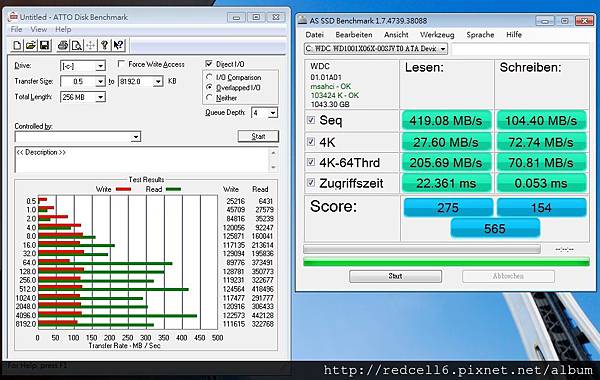The width and height of the screenshot is (600, 380).
Task: Open the Datei menu in AS SSD
Action: click(x=315, y=35)
